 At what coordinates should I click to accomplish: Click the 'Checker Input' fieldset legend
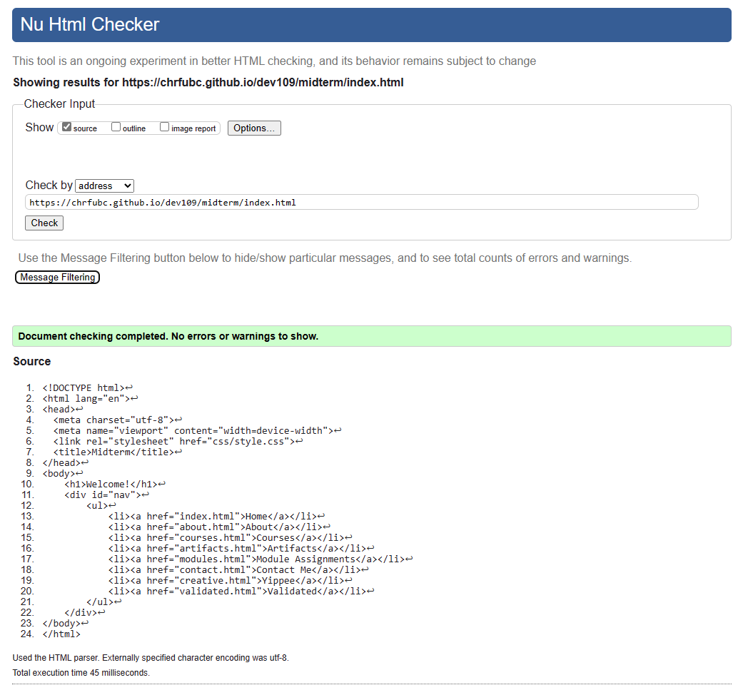tap(59, 103)
